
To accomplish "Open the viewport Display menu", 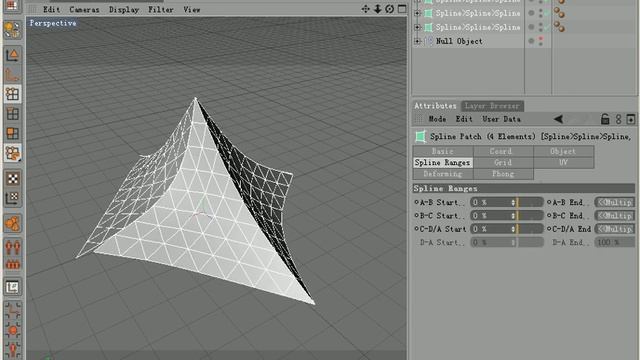I will tap(124, 9).
